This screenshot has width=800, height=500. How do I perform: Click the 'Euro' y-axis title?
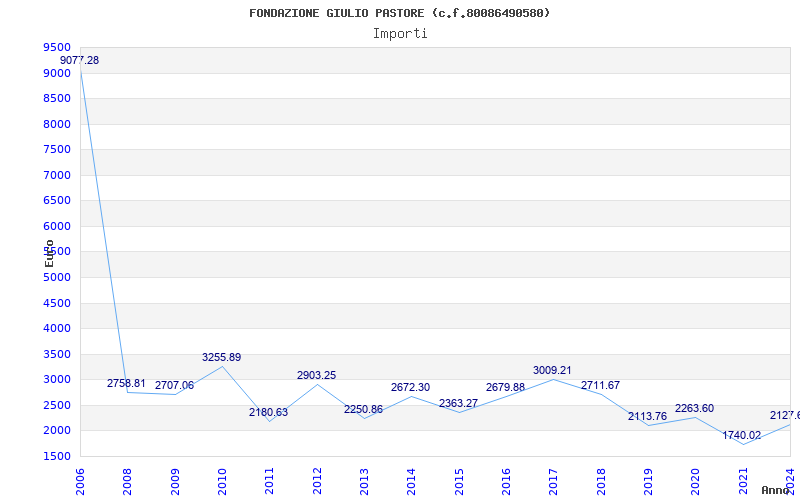pyautogui.click(x=49, y=253)
